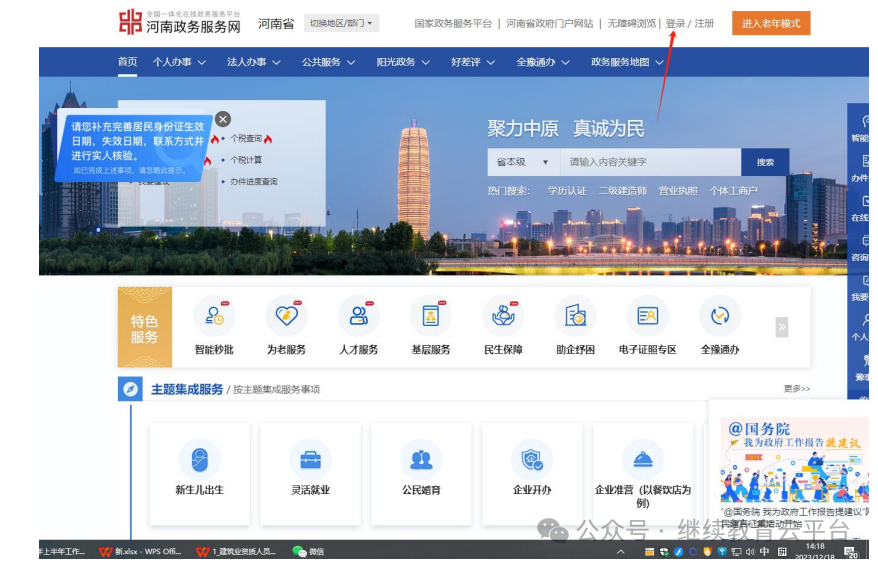Click the 搜索 button

tap(765, 162)
